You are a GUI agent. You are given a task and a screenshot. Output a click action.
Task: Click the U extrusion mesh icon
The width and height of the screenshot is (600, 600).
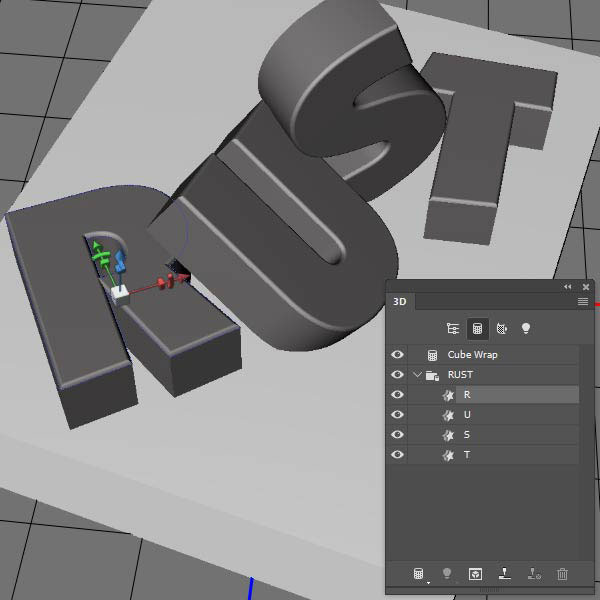pos(448,415)
